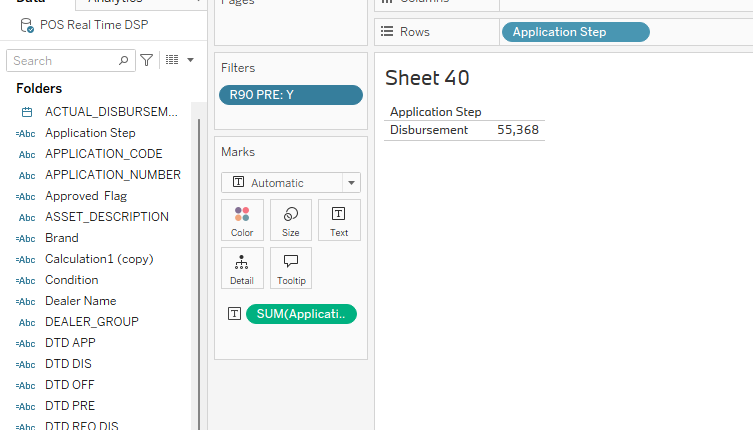Viewport: 753px width, 430px height.
Task: Click the Filters shelf label
Action: click(x=238, y=68)
